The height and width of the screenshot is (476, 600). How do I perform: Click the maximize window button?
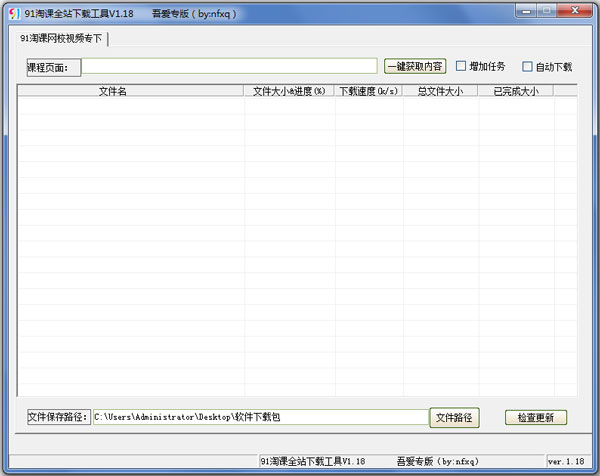click(546, 11)
